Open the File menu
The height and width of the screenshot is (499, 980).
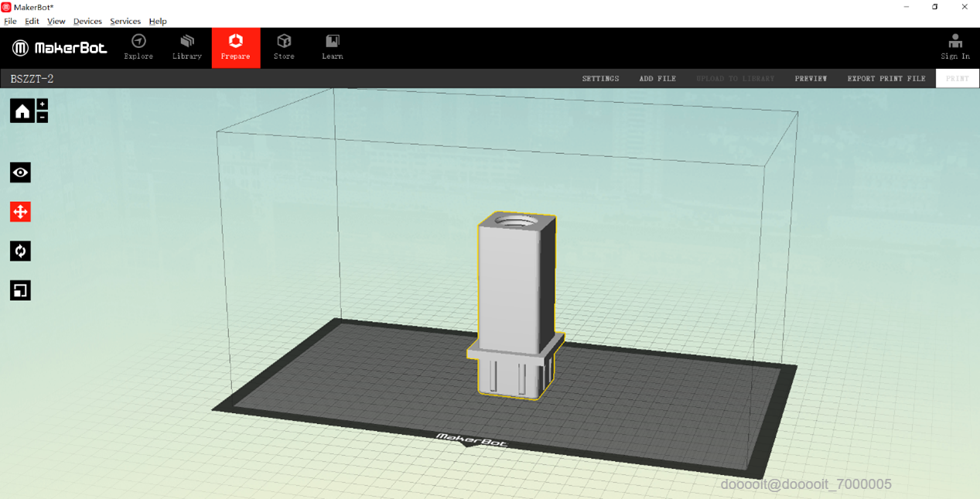(x=10, y=22)
